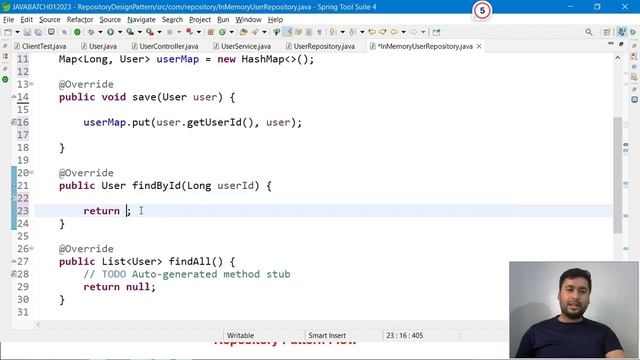
Task: Open the Navigate menu
Action: (x=141, y=20)
